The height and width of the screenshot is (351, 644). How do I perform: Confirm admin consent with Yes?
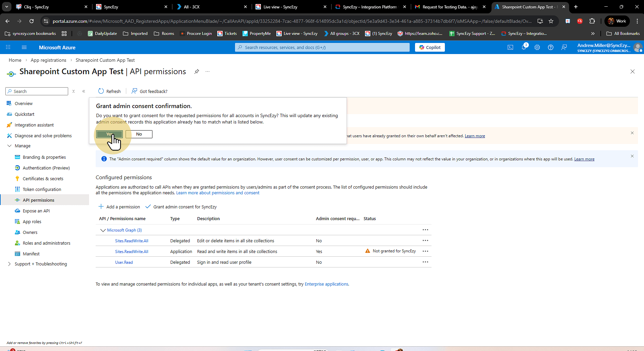(109, 134)
